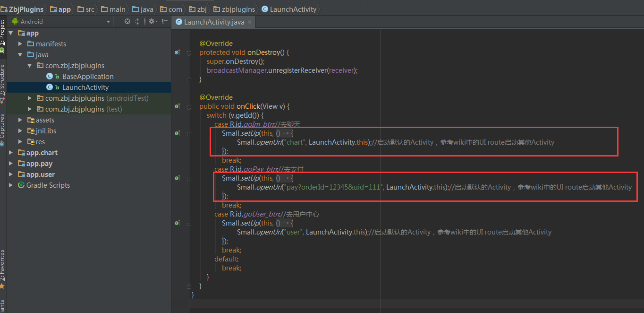The image size is (644, 313).
Task: Click the hide Project panel icon
Action: coord(164,21)
